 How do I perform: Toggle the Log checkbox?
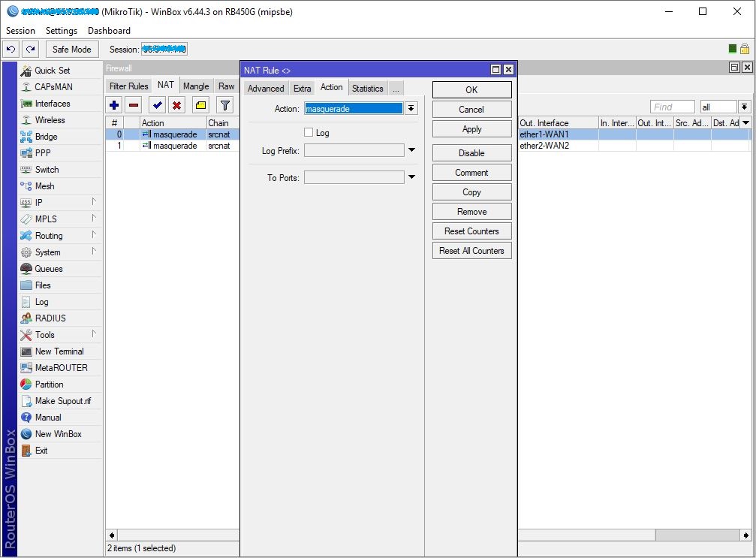(309, 132)
